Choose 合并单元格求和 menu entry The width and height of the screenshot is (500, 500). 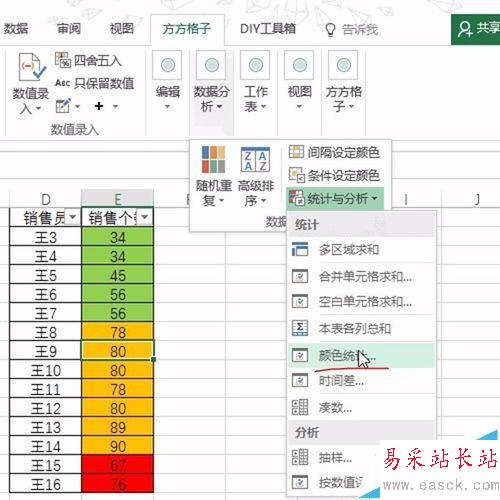tap(362, 276)
